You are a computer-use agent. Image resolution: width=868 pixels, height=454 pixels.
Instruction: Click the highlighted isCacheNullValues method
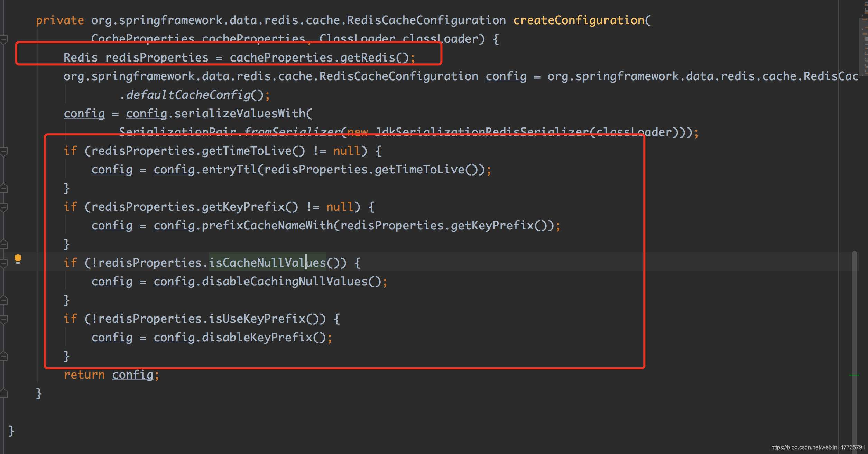click(x=267, y=263)
